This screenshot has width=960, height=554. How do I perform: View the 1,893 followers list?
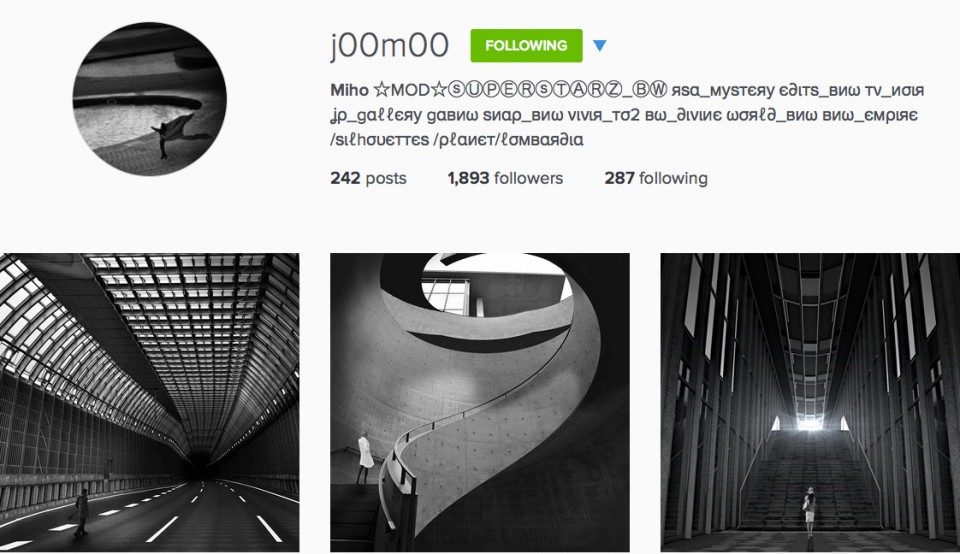click(505, 178)
